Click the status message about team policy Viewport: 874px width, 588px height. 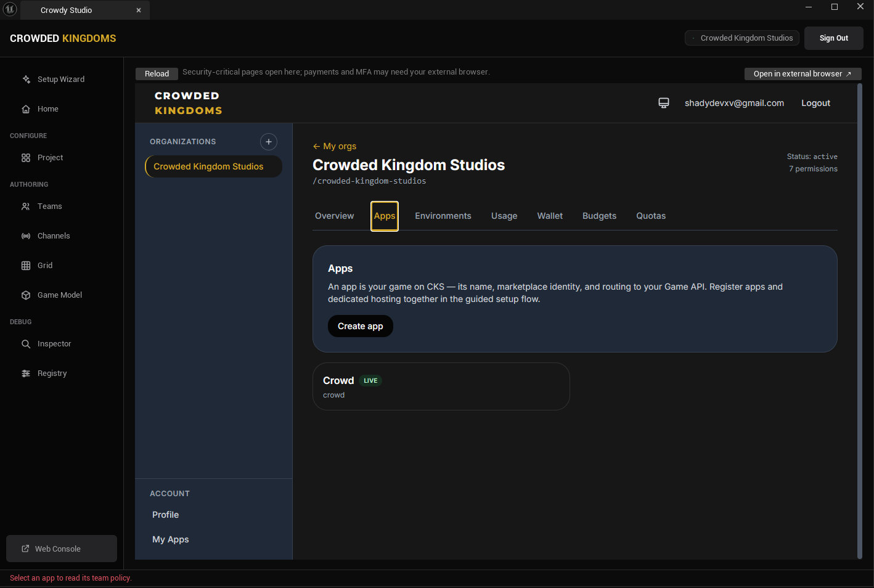click(71, 578)
